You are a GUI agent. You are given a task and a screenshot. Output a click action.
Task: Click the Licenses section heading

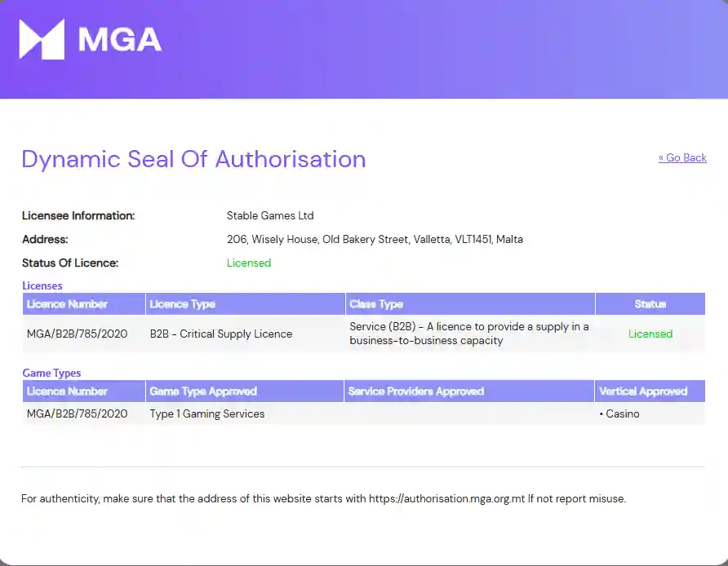tap(42, 285)
